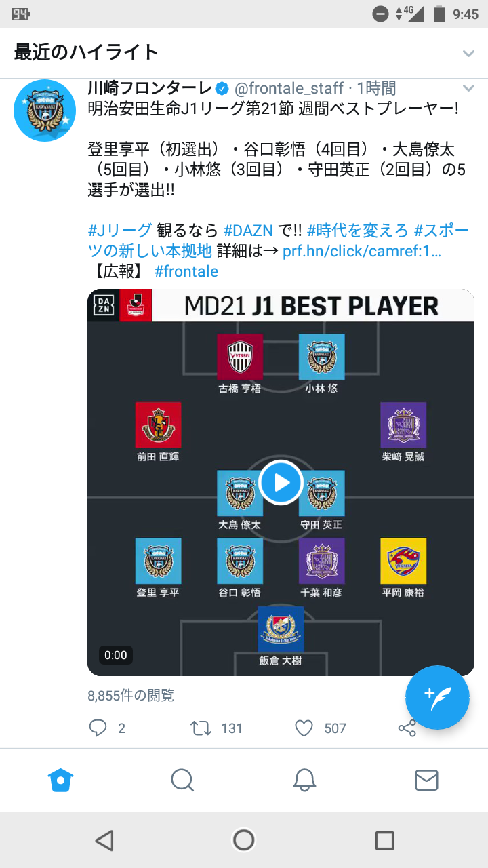Follow the prf.hn/click link
488x868 pixels.
pyautogui.click(x=362, y=251)
